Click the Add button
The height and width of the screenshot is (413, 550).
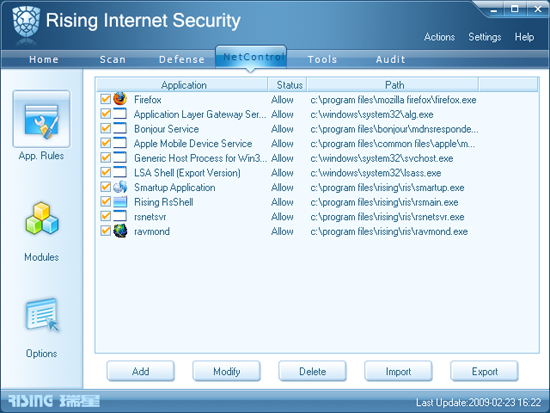click(141, 371)
